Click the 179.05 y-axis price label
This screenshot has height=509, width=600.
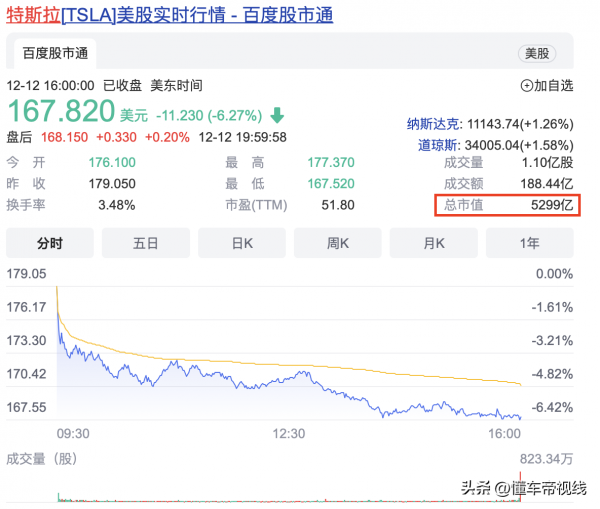[26, 274]
